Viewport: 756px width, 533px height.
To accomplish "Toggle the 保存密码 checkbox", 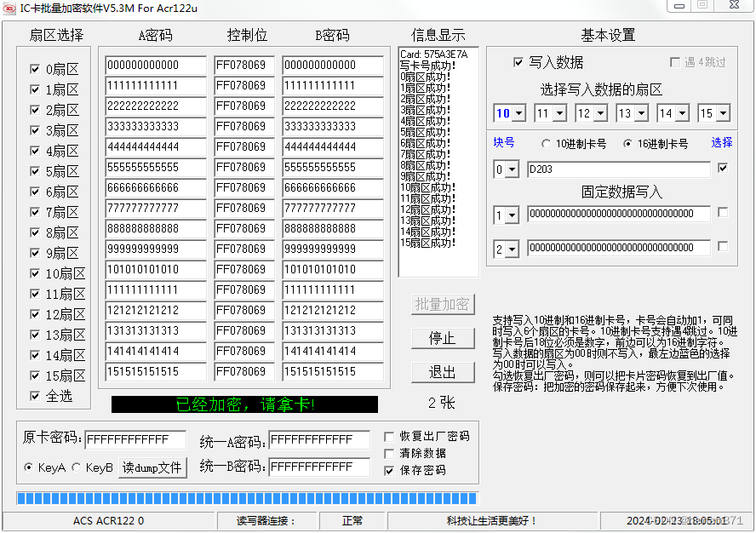I will [x=389, y=470].
